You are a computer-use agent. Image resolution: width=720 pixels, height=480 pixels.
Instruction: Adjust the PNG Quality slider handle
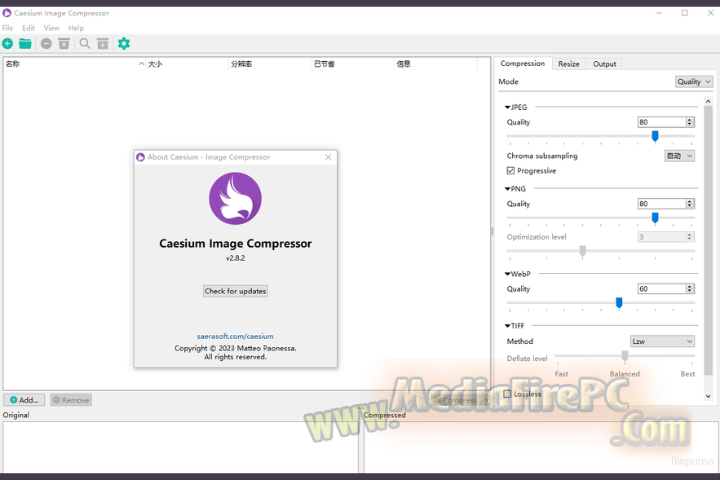(655, 218)
